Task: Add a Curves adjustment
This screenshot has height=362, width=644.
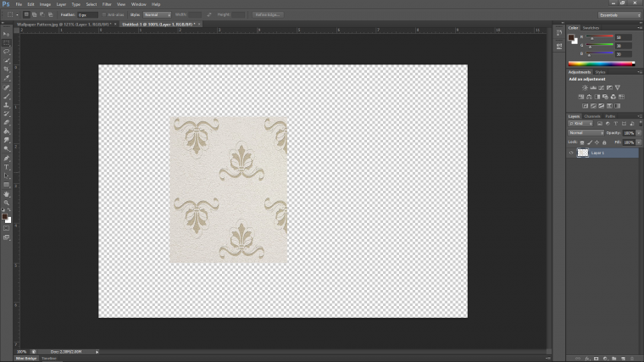Action: 602,87
